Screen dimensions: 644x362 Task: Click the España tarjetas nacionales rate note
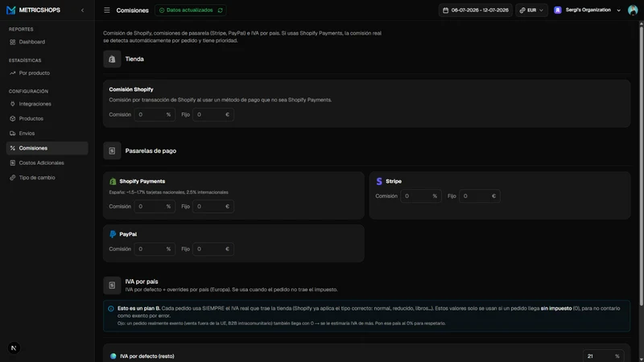(168, 192)
